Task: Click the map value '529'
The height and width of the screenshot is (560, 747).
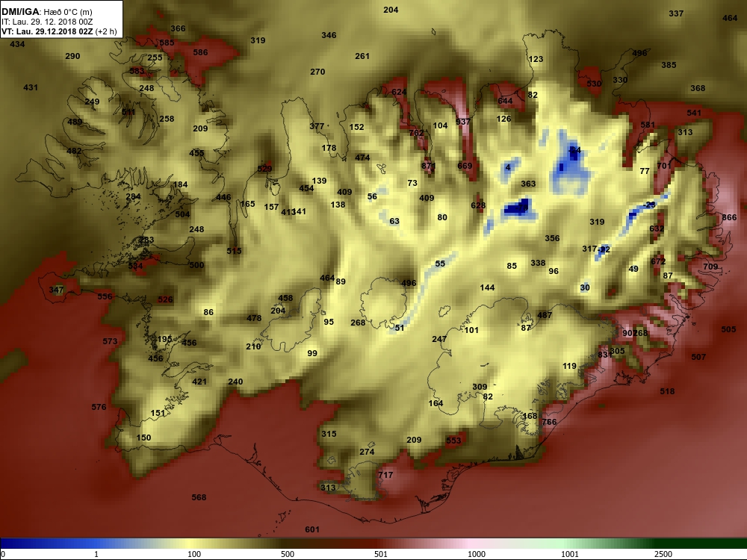Action: pyautogui.click(x=264, y=169)
